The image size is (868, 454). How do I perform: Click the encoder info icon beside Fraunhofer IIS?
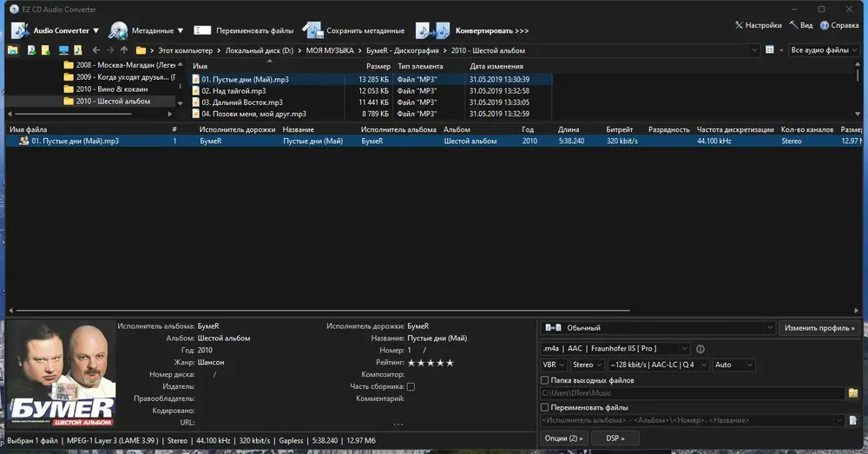click(x=700, y=349)
